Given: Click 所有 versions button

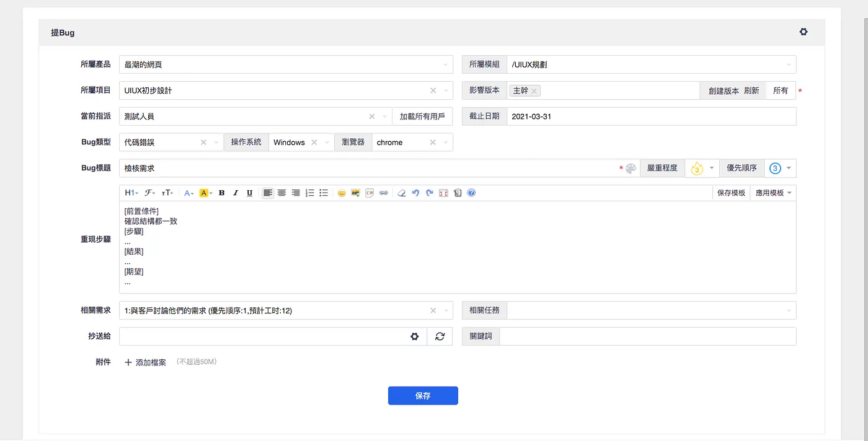Looking at the screenshot, I should (x=781, y=90).
